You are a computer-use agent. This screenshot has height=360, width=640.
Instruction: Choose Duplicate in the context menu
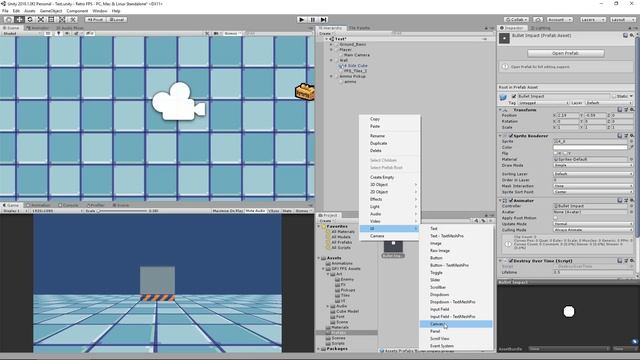pos(389,143)
